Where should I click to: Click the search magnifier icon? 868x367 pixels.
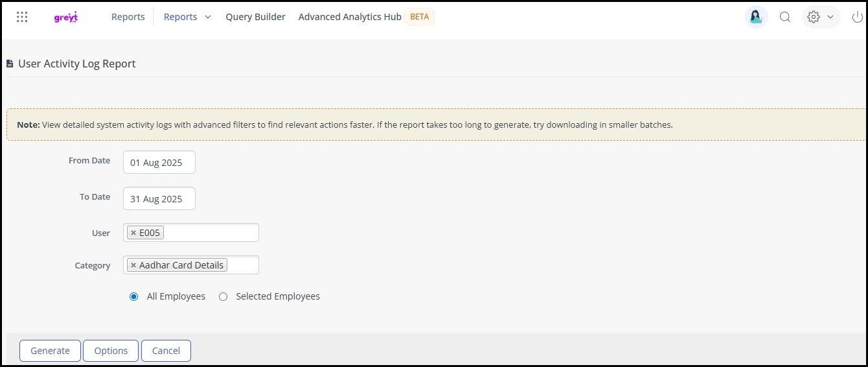point(785,17)
